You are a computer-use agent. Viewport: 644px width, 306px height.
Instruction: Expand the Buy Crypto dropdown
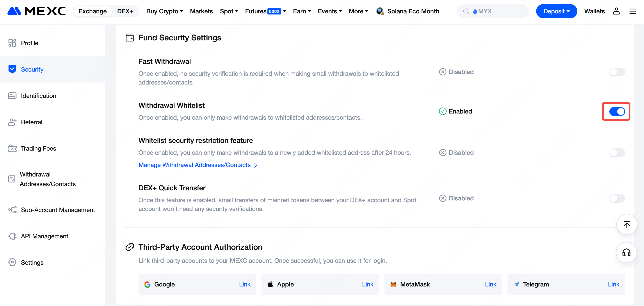click(164, 11)
